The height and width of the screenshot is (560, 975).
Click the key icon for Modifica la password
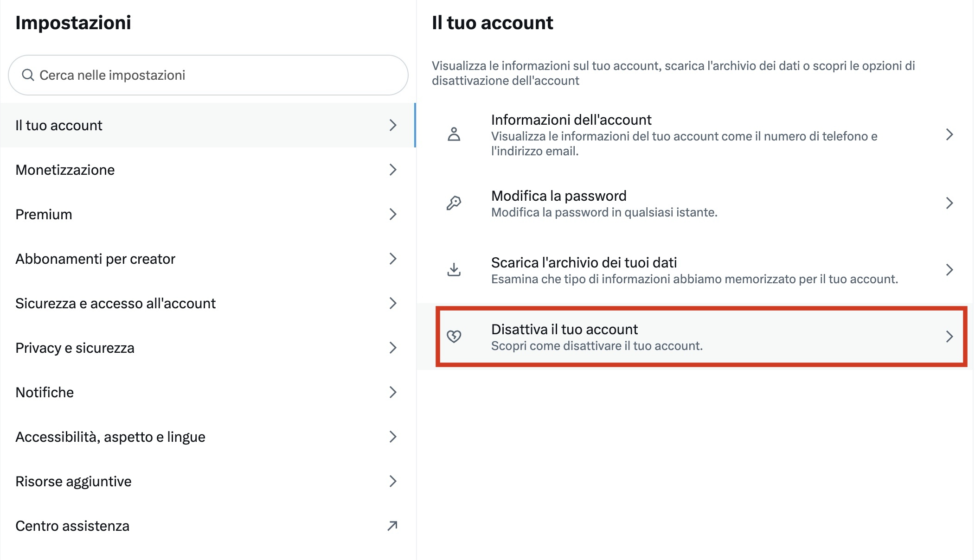[454, 203]
